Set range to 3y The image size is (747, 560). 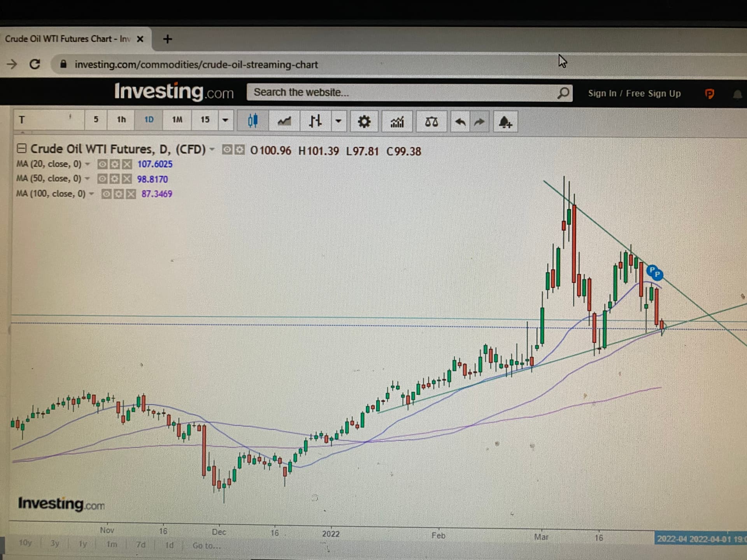coord(55,543)
